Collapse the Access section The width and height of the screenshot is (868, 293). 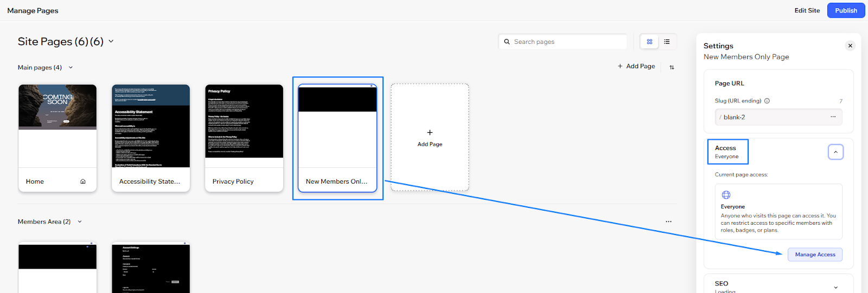pos(835,152)
